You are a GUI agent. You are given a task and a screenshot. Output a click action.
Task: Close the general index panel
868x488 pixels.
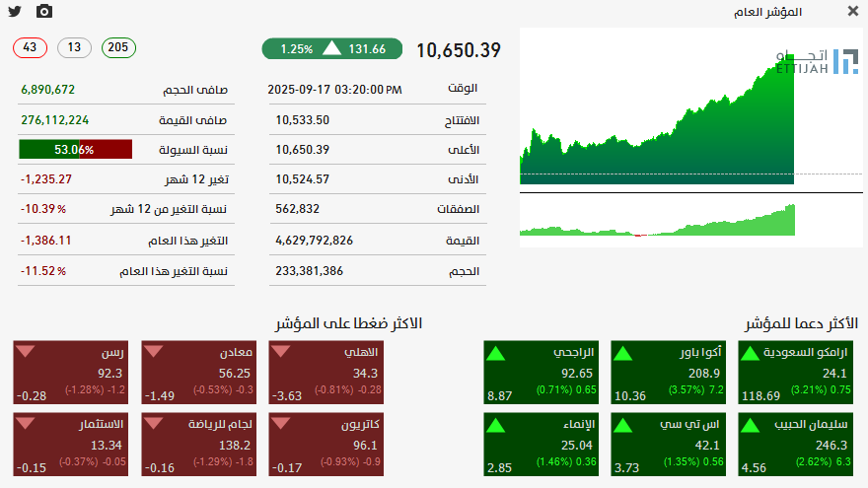[x=853, y=11]
